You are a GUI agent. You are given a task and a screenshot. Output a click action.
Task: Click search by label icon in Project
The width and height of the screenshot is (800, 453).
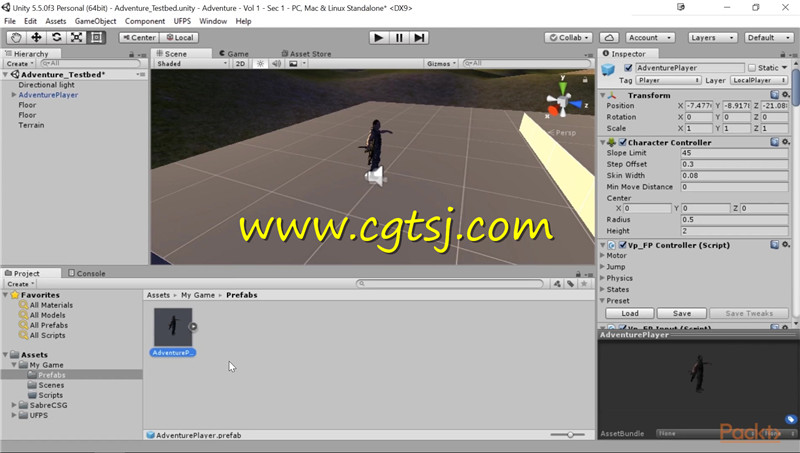pyautogui.click(x=570, y=284)
